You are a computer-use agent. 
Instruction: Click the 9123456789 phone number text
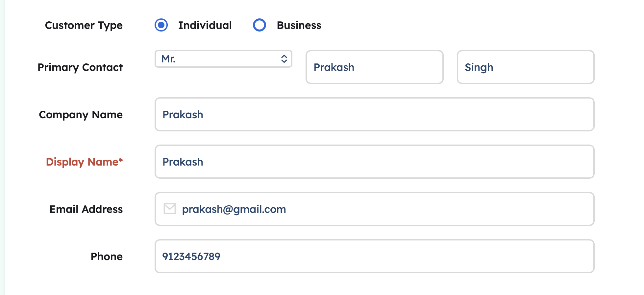(x=191, y=257)
